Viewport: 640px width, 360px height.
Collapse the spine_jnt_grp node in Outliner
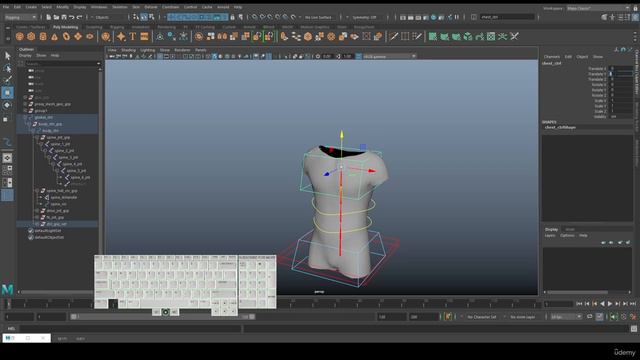tap(37, 138)
